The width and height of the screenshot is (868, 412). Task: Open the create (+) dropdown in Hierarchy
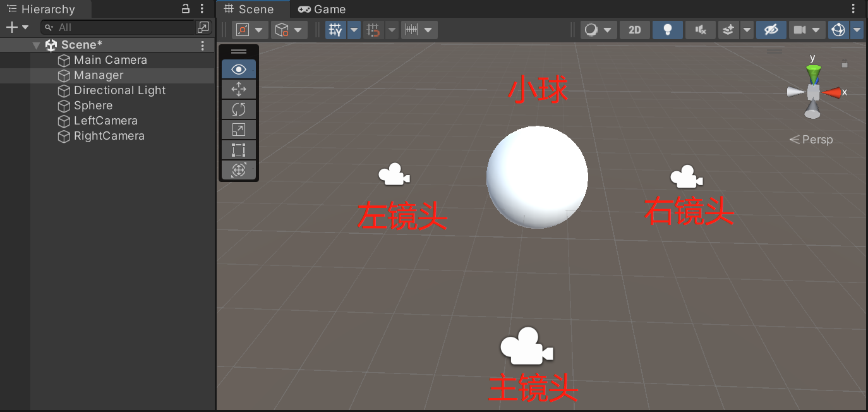click(17, 27)
